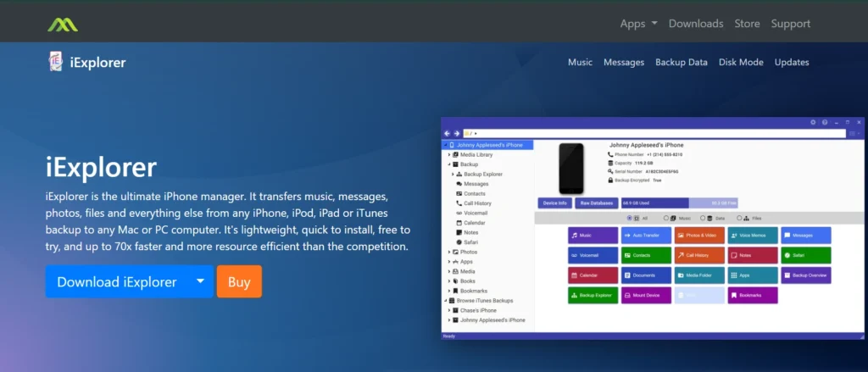The image size is (868, 372).
Task: Select the Files filter radio button
Action: point(739,218)
